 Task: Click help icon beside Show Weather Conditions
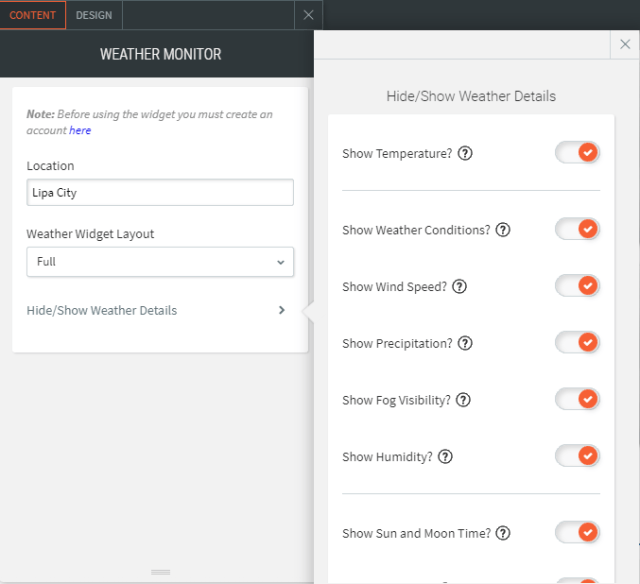pyautogui.click(x=503, y=230)
